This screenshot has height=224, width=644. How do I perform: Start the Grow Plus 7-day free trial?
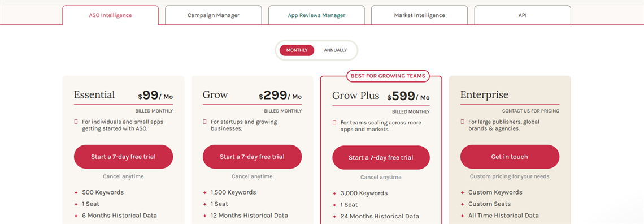click(381, 157)
